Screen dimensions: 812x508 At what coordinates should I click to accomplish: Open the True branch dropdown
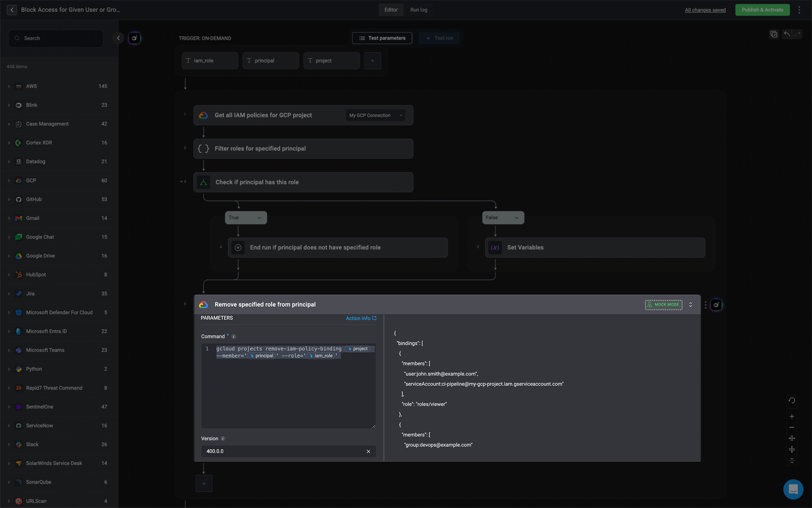point(246,218)
